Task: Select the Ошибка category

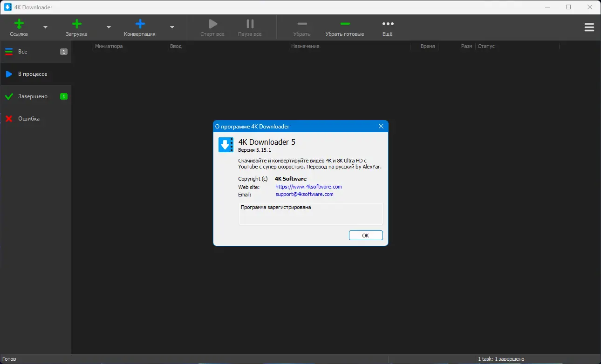Action: click(36, 119)
